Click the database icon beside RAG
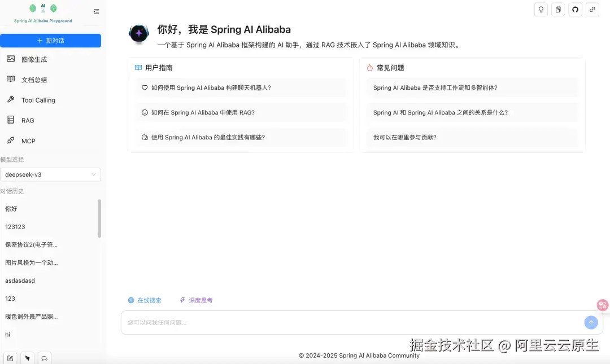Viewport: 610px width, 364px height. [11, 120]
